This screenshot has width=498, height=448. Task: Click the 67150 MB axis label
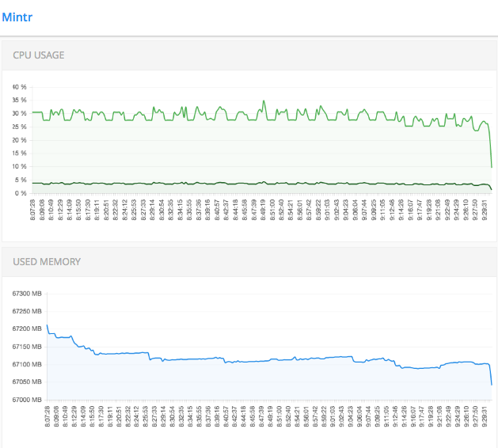[26, 347]
